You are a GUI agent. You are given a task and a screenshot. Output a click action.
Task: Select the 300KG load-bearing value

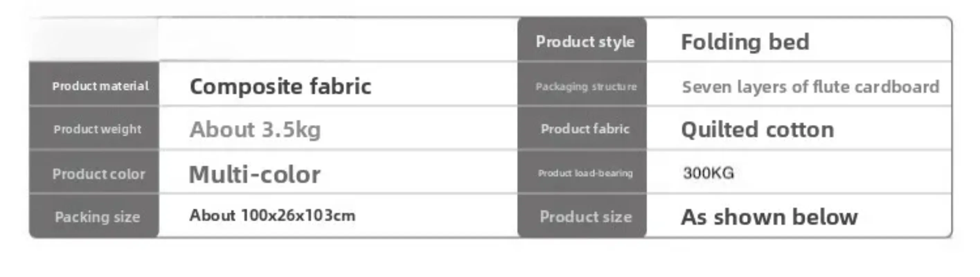(709, 173)
